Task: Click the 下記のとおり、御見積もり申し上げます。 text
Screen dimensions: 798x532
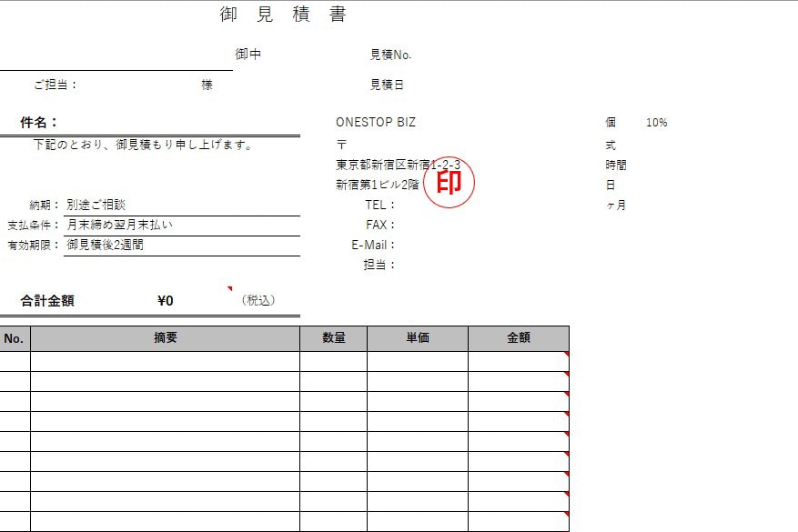Action: tap(143, 145)
